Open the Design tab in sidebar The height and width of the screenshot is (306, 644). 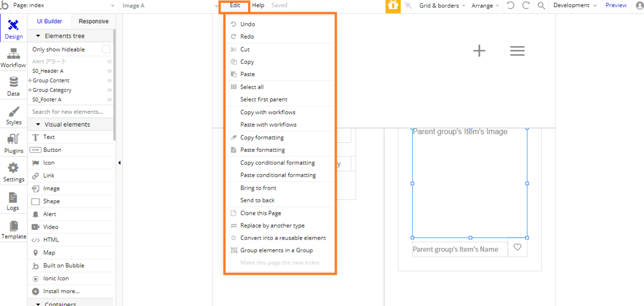(x=13, y=29)
